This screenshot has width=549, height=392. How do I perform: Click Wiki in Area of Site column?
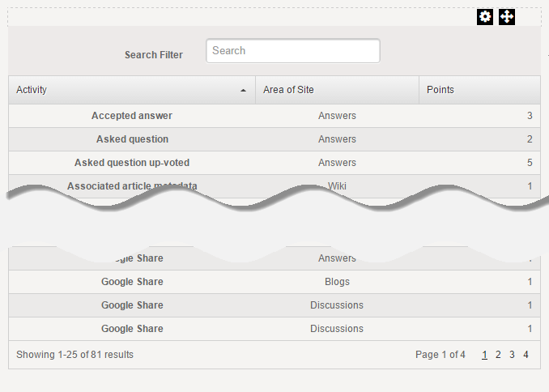337,186
